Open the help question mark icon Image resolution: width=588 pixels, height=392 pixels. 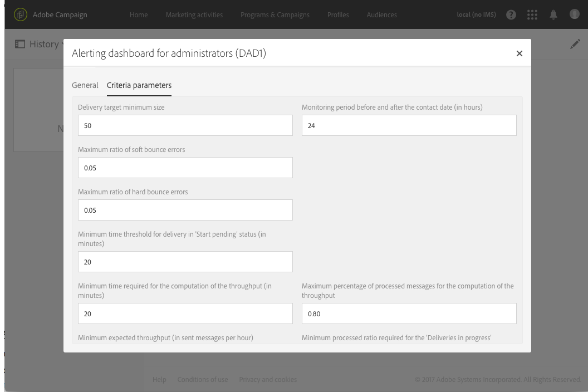tap(511, 15)
